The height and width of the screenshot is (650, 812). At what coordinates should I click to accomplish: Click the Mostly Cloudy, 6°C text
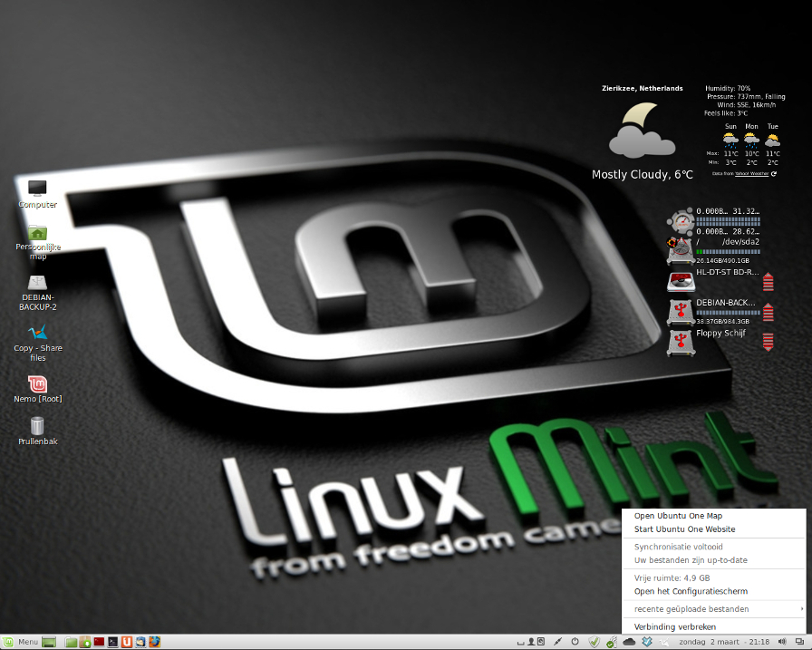(643, 175)
